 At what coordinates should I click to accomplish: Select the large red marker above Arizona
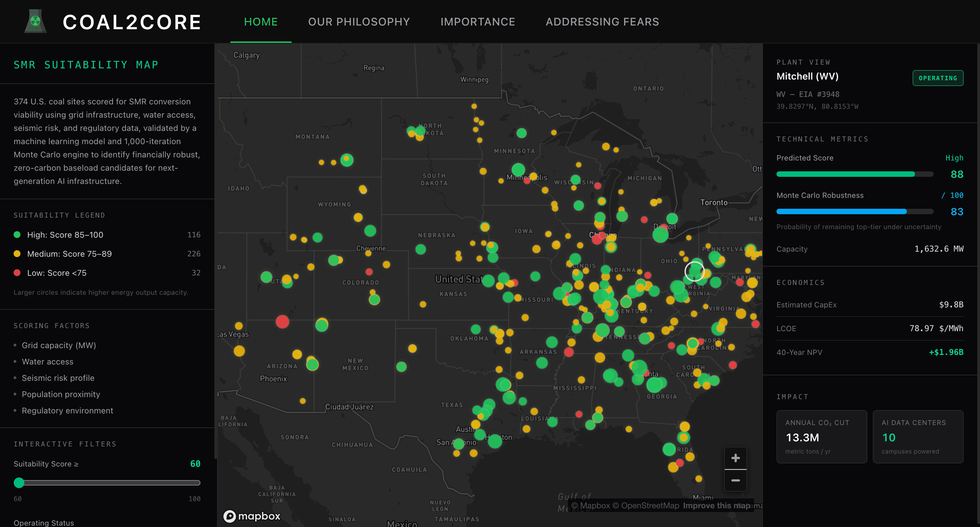tap(282, 322)
